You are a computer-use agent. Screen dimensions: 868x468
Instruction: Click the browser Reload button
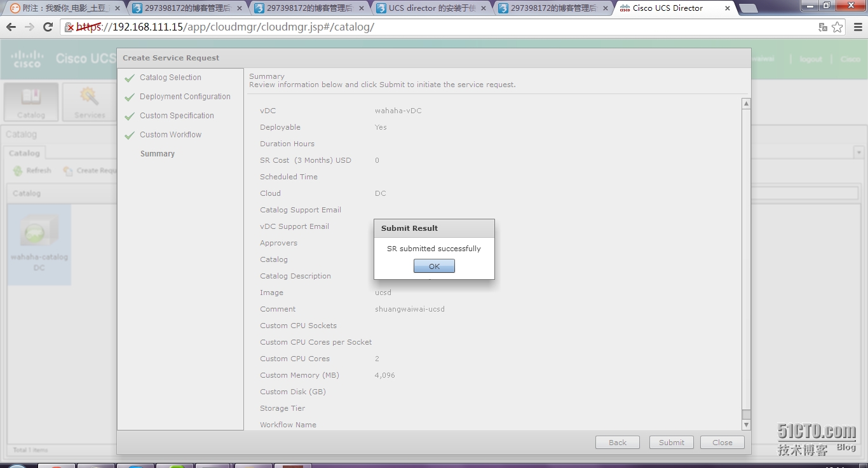click(48, 27)
